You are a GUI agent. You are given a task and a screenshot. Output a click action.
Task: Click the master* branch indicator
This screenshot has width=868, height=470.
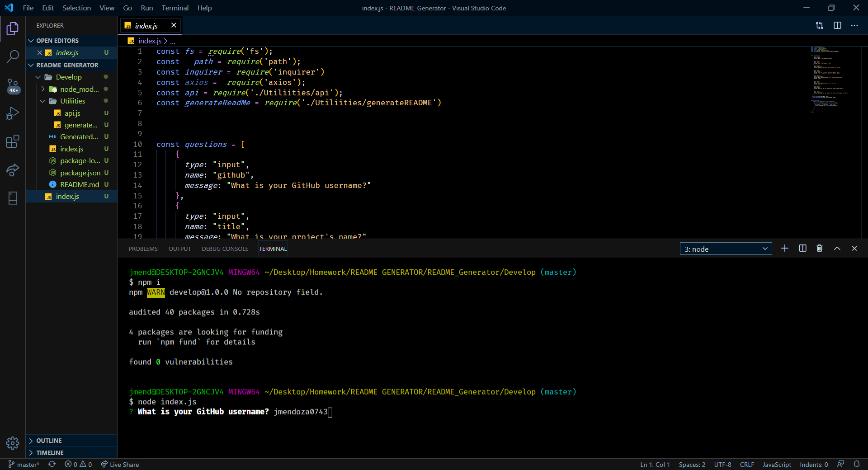pyautogui.click(x=24, y=464)
